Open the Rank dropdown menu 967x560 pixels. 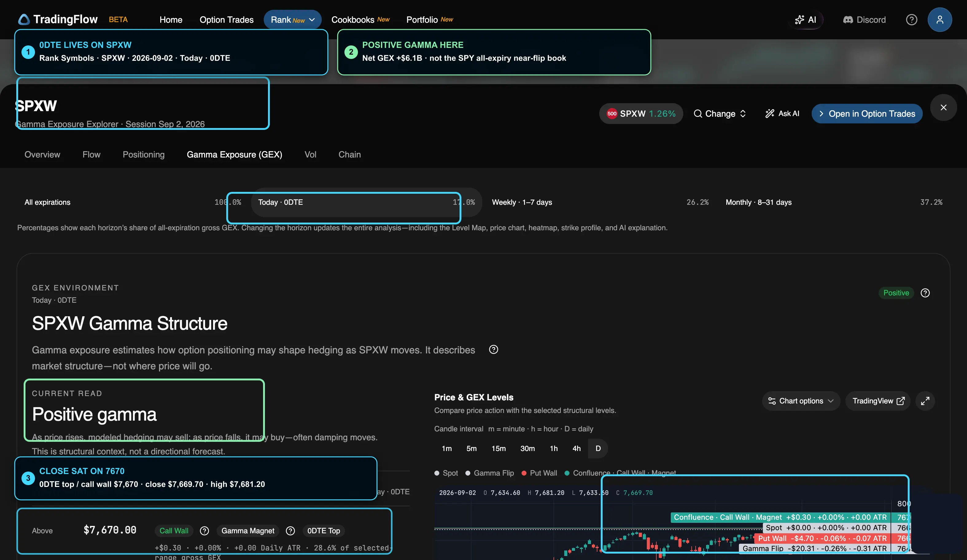click(x=292, y=20)
